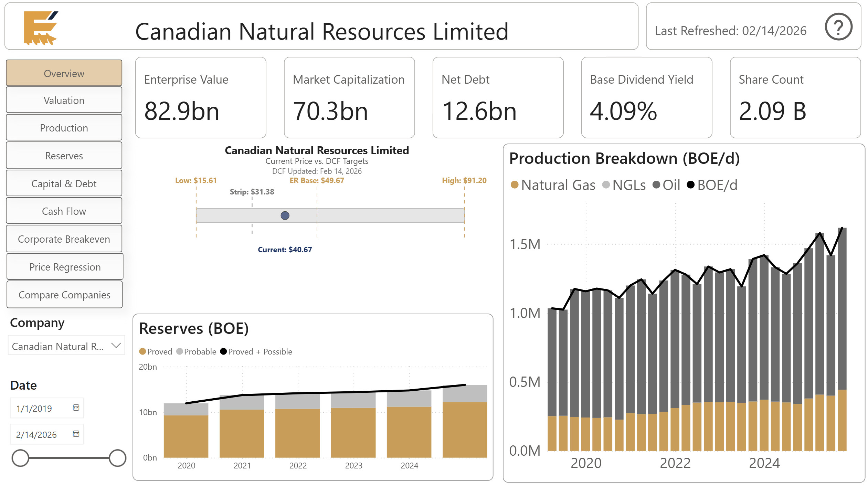Select the Market Capitalization 70.3bn card

[349, 97]
